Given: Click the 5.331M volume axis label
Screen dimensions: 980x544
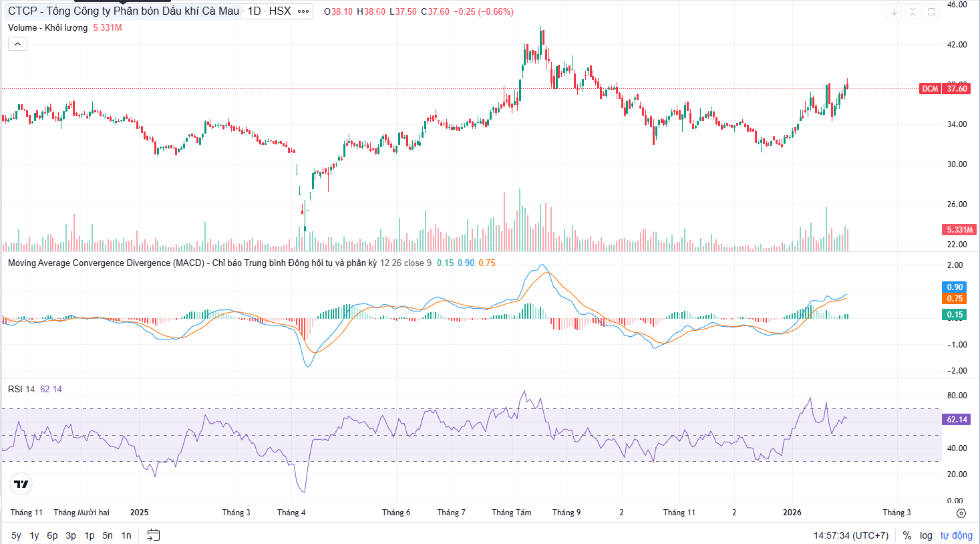Looking at the screenshot, I should pyautogui.click(x=959, y=229).
